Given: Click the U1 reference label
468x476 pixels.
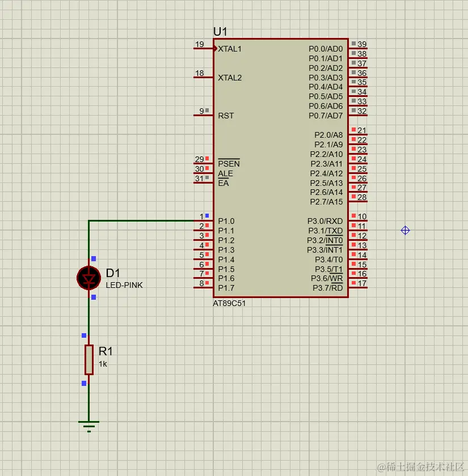Looking at the screenshot, I should [220, 32].
